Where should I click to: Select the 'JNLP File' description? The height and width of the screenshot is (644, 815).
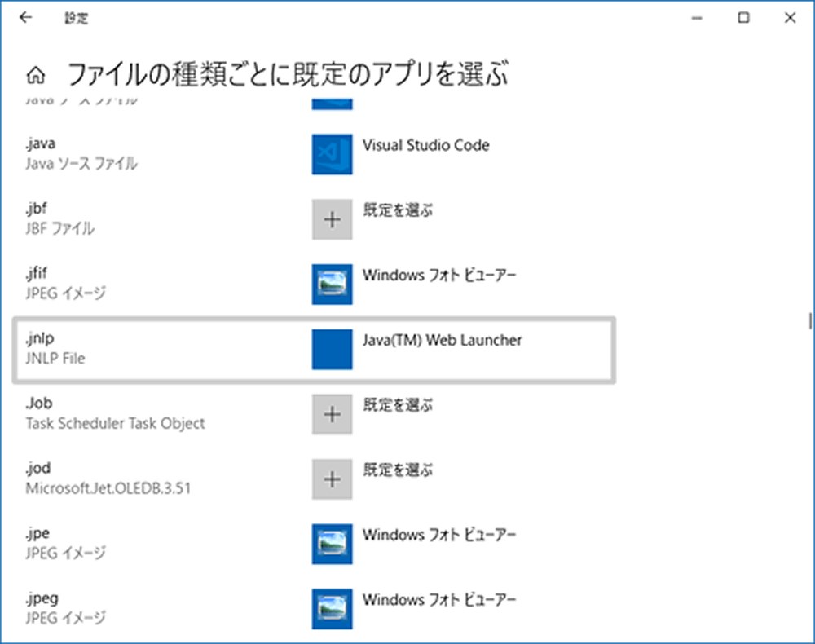[x=55, y=359]
